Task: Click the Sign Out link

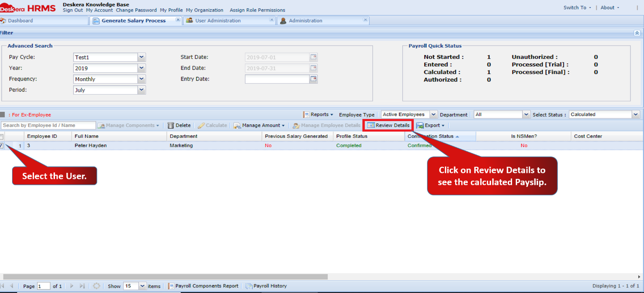Action: 73,10
